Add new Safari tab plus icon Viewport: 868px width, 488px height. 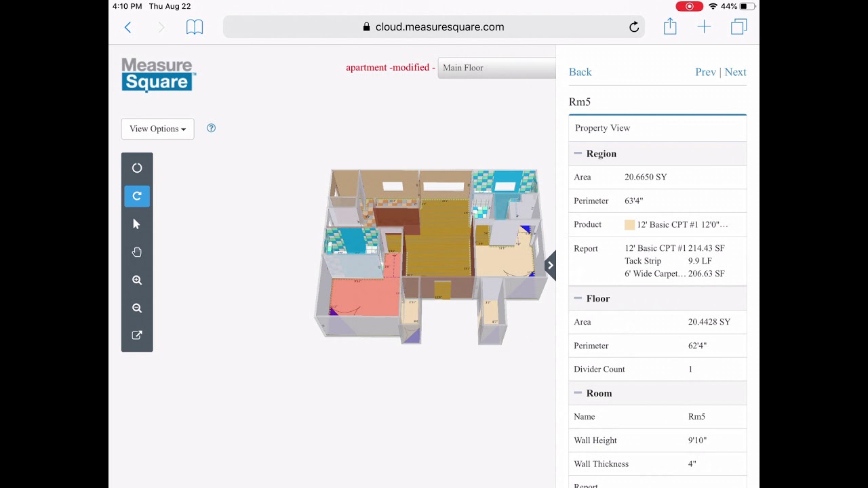coord(704,27)
